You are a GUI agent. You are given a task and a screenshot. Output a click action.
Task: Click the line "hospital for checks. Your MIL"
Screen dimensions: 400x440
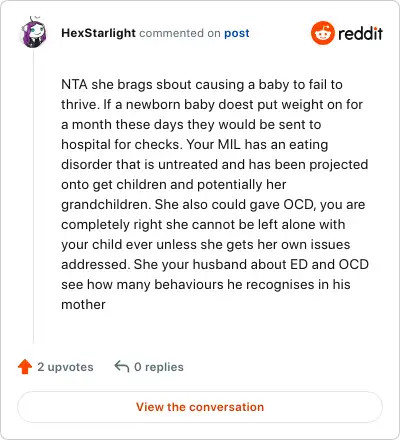[195, 145]
